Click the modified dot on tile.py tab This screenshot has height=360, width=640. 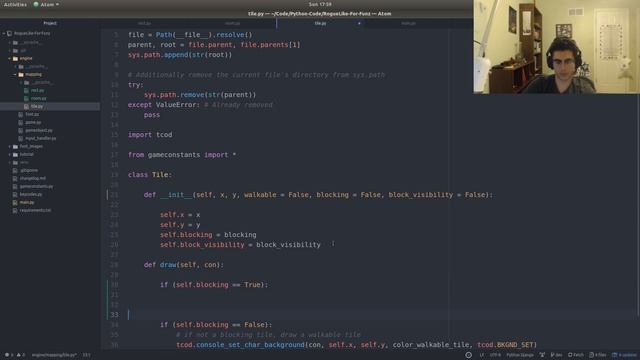click(x=359, y=23)
